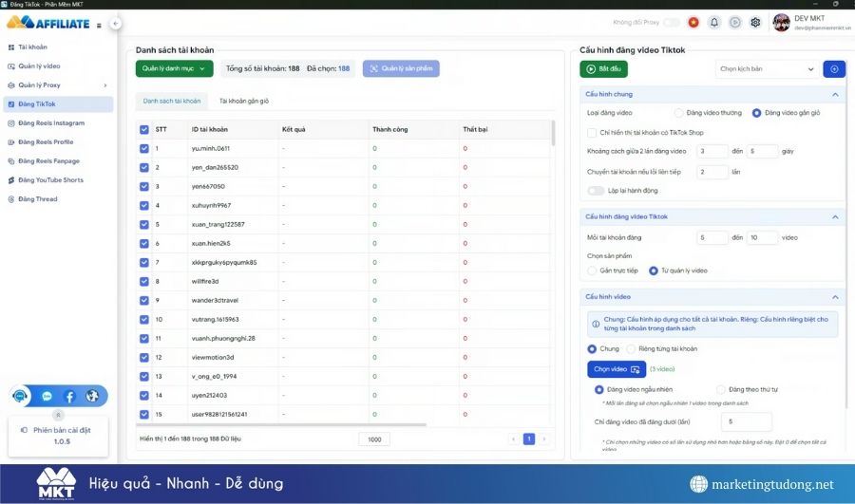Click the Bắt đầu start button

(603, 69)
